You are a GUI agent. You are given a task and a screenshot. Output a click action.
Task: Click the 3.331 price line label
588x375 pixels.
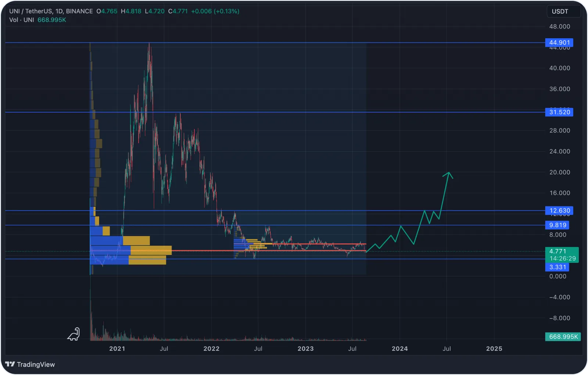(557, 267)
